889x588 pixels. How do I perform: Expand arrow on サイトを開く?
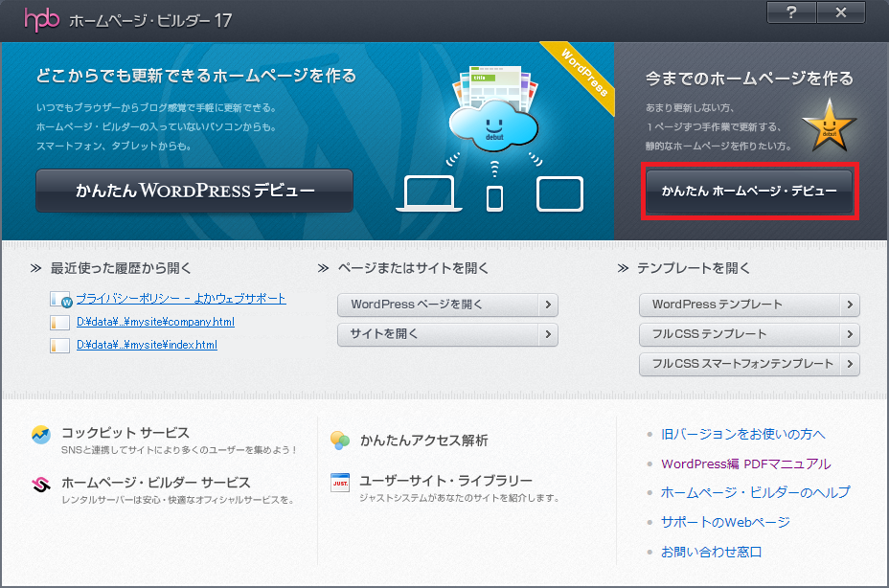pyautogui.click(x=548, y=334)
